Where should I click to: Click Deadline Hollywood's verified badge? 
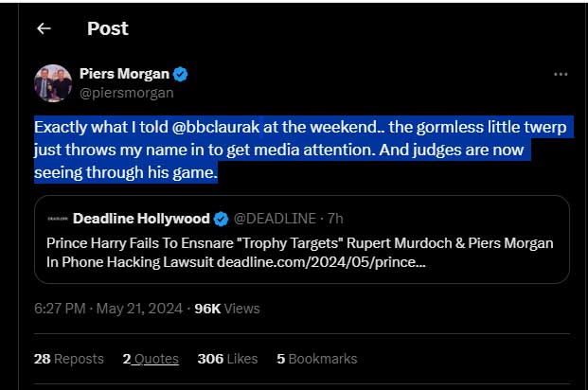tap(220, 220)
